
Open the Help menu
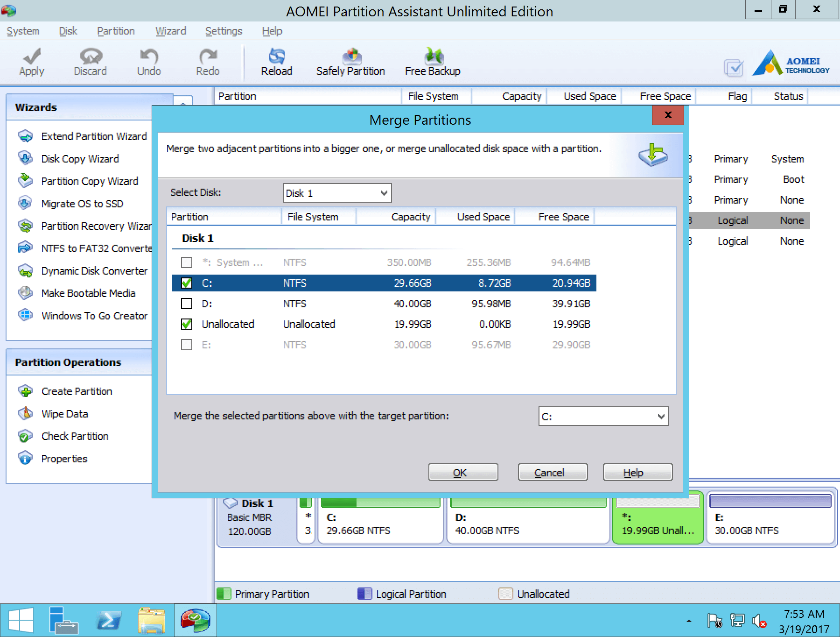point(272,31)
